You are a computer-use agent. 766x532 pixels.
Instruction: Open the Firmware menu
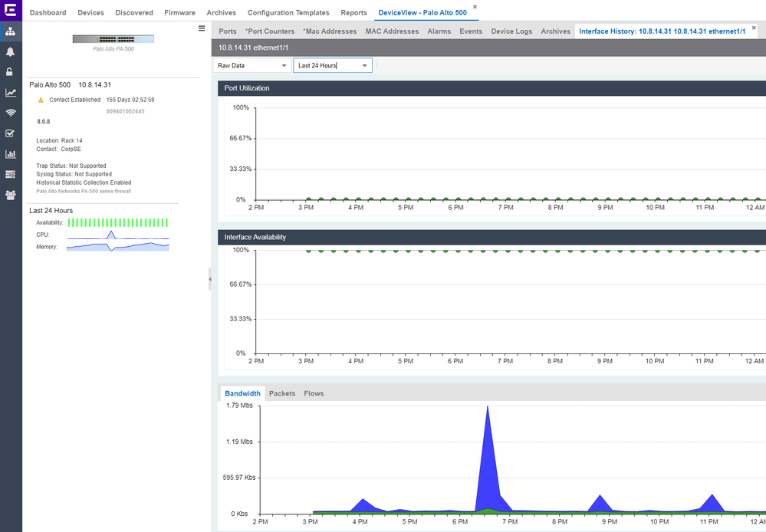tap(179, 13)
